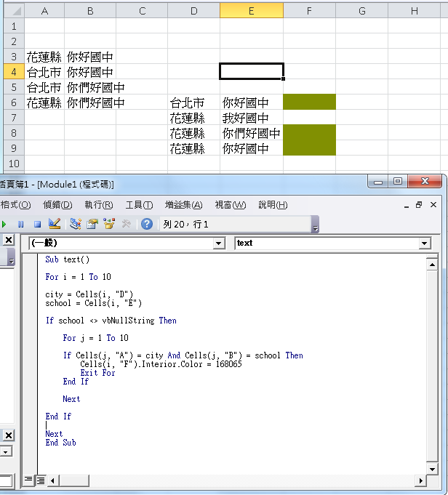
Task: Open Object Browser icon
Action: click(x=109, y=224)
